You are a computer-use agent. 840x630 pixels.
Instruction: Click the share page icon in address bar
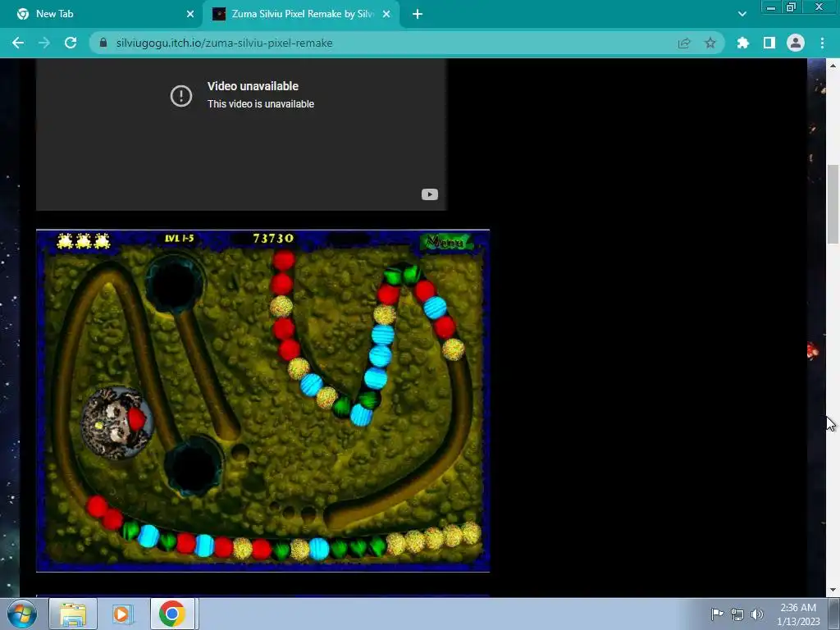point(684,43)
